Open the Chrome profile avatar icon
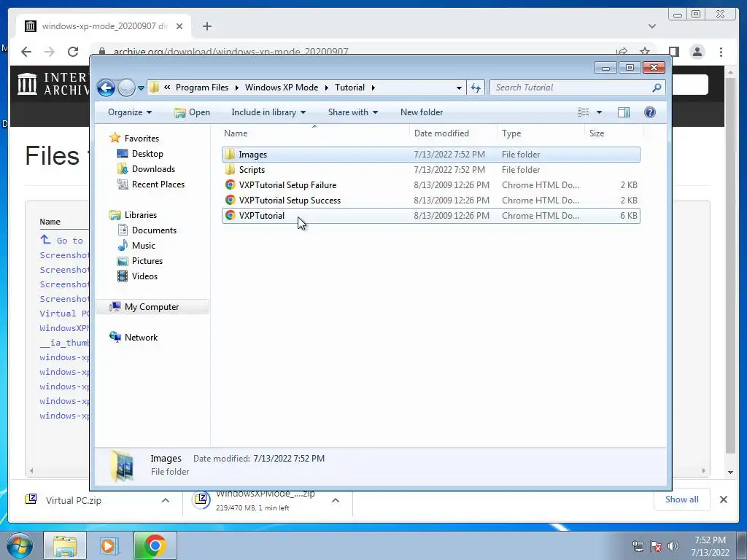 pyautogui.click(x=697, y=52)
